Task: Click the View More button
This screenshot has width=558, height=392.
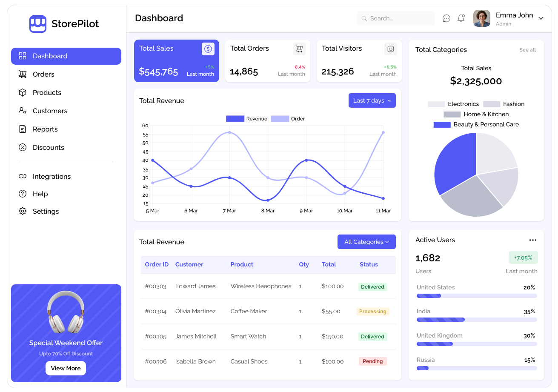Action: tap(66, 368)
